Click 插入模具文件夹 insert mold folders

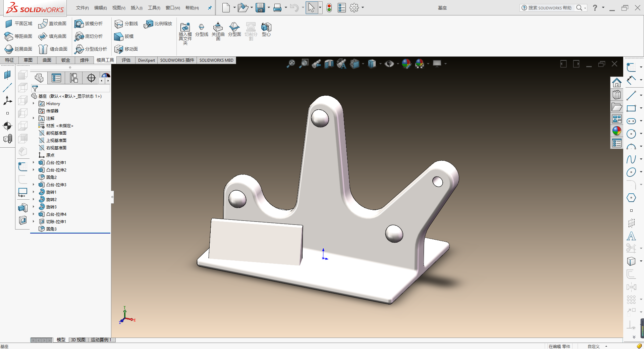[185, 33]
